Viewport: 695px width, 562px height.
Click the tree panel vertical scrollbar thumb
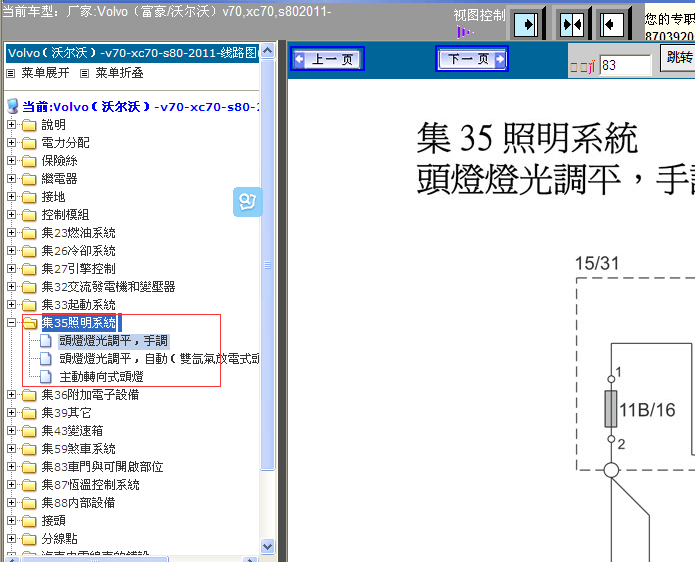coord(267,265)
